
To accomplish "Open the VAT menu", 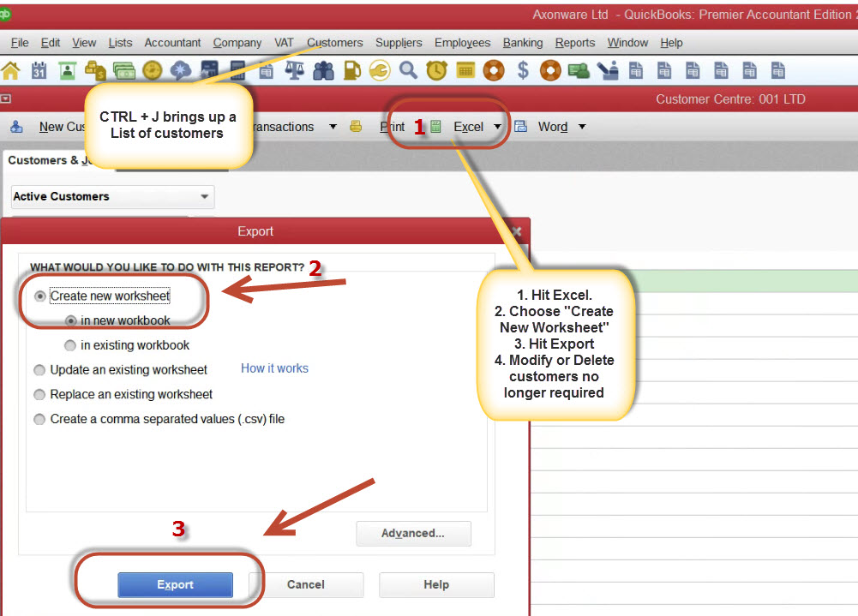I will pyautogui.click(x=284, y=43).
